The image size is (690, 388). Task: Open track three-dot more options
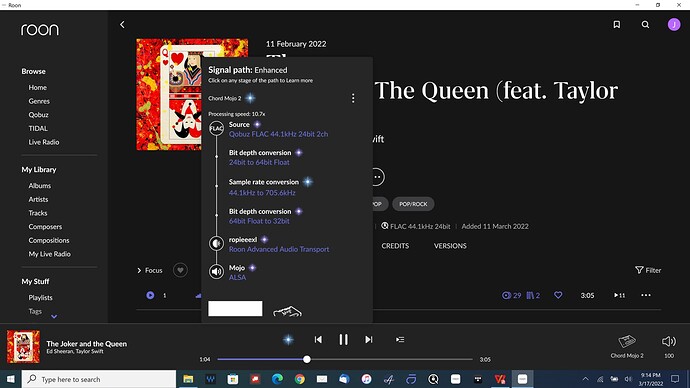pos(646,295)
